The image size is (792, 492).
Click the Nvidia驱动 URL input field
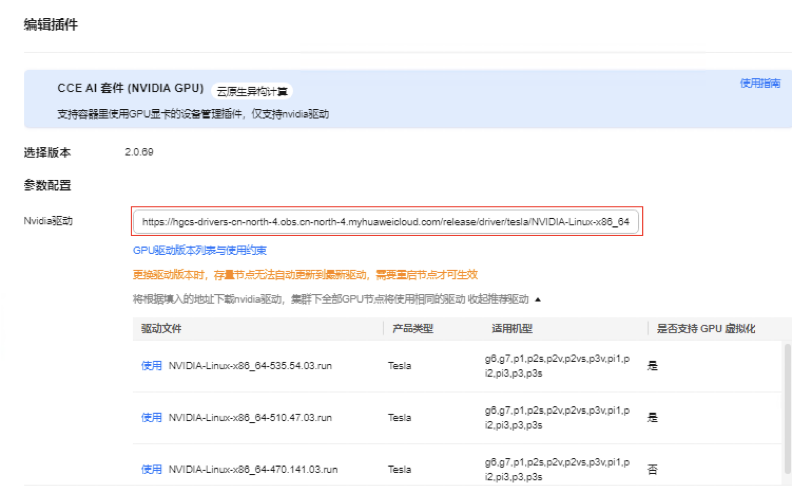coord(386,222)
